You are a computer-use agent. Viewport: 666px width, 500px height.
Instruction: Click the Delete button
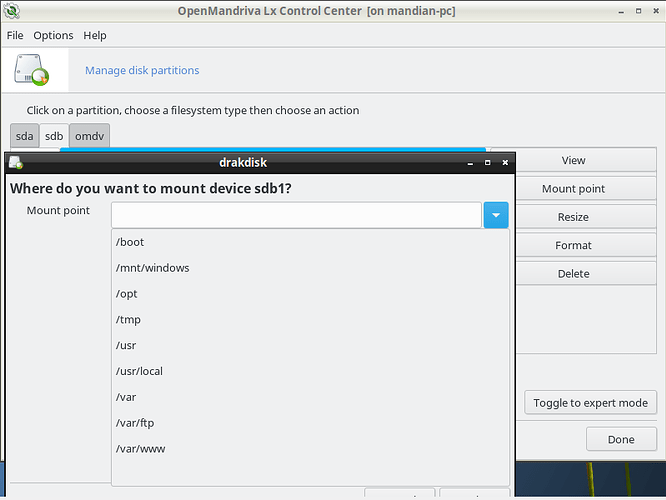click(573, 274)
